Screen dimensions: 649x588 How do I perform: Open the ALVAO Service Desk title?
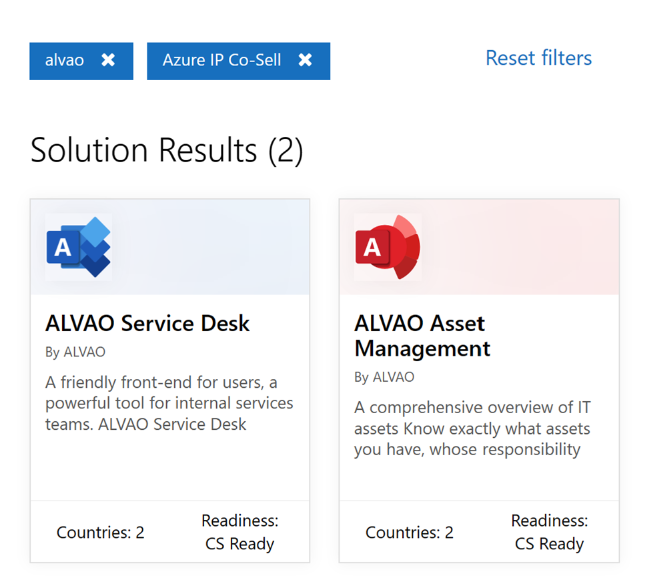click(x=147, y=323)
